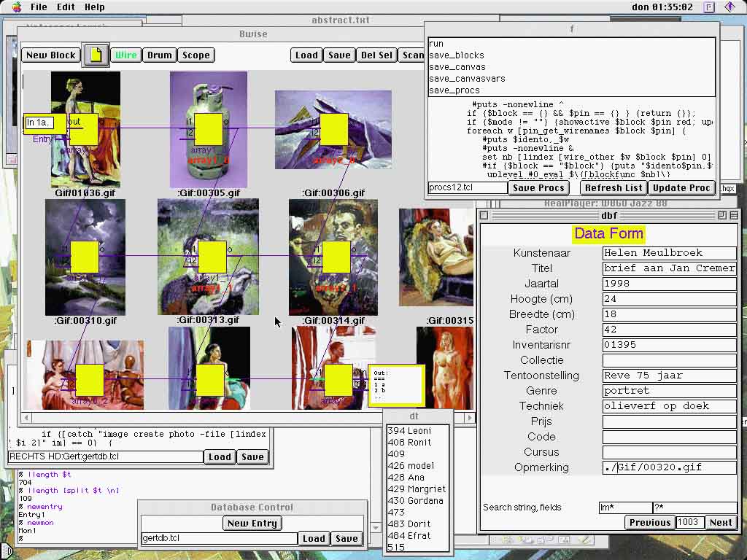
Task: Click the Bwise canvas scroll left arrow
Action: (x=27, y=418)
